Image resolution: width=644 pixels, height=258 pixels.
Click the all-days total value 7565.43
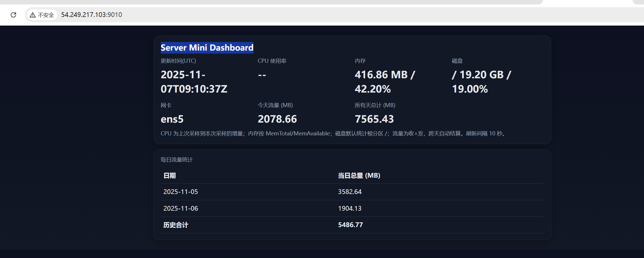[374, 119]
